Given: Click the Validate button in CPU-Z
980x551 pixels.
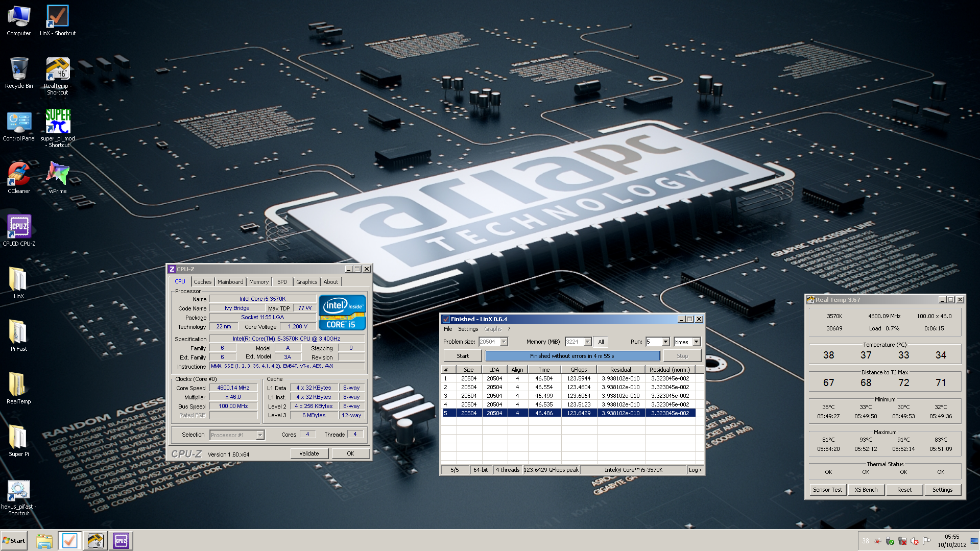Looking at the screenshot, I should (x=309, y=453).
